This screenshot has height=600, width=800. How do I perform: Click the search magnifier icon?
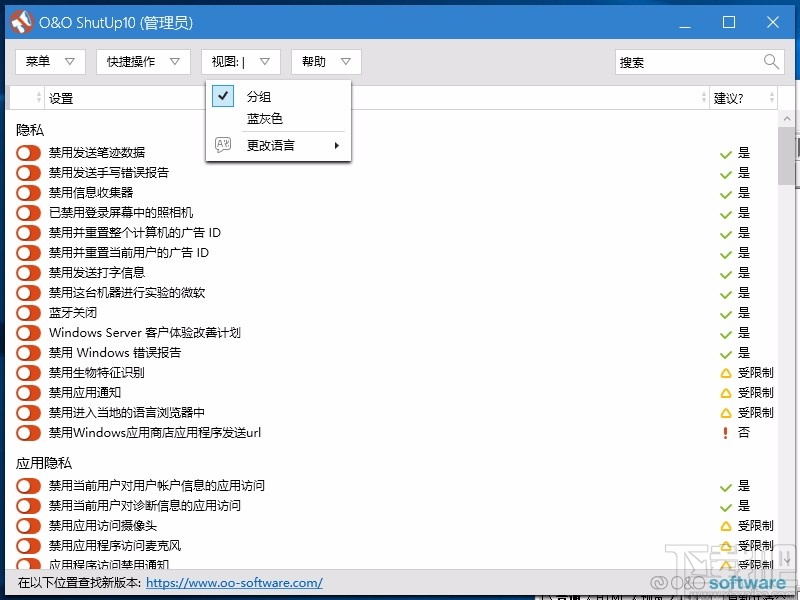pyautogui.click(x=771, y=62)
